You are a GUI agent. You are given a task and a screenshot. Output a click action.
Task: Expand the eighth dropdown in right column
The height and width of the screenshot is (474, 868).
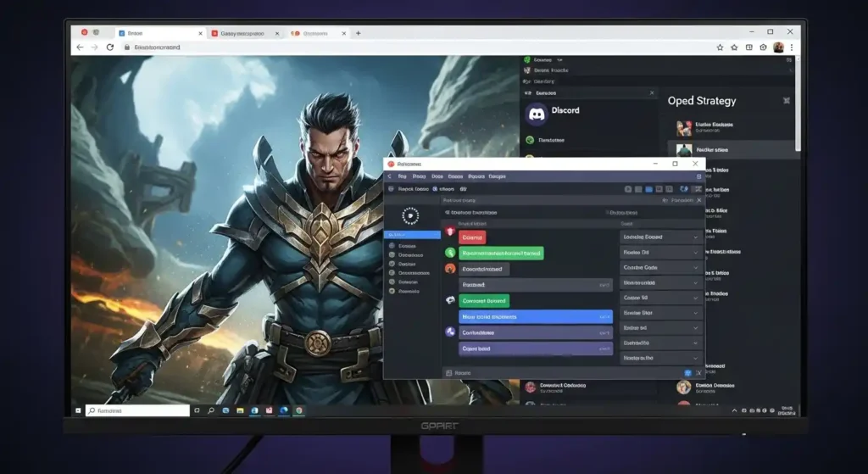pyautogui.click(x=661, y=343)
